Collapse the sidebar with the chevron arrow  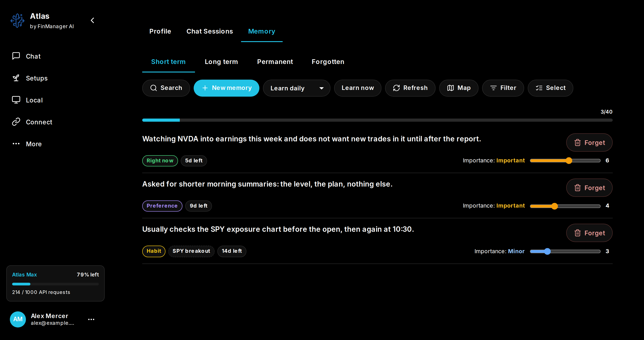click(x=93, y=20)
